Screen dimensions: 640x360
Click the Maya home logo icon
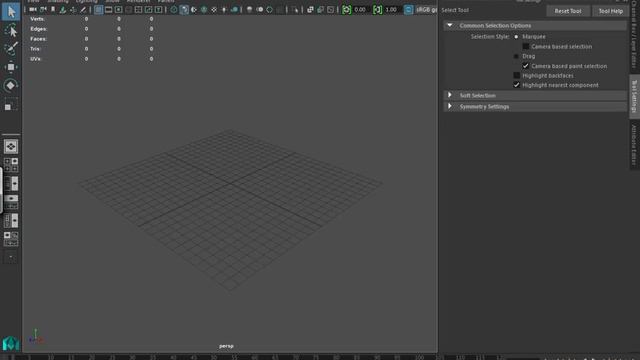coord(11,343)
